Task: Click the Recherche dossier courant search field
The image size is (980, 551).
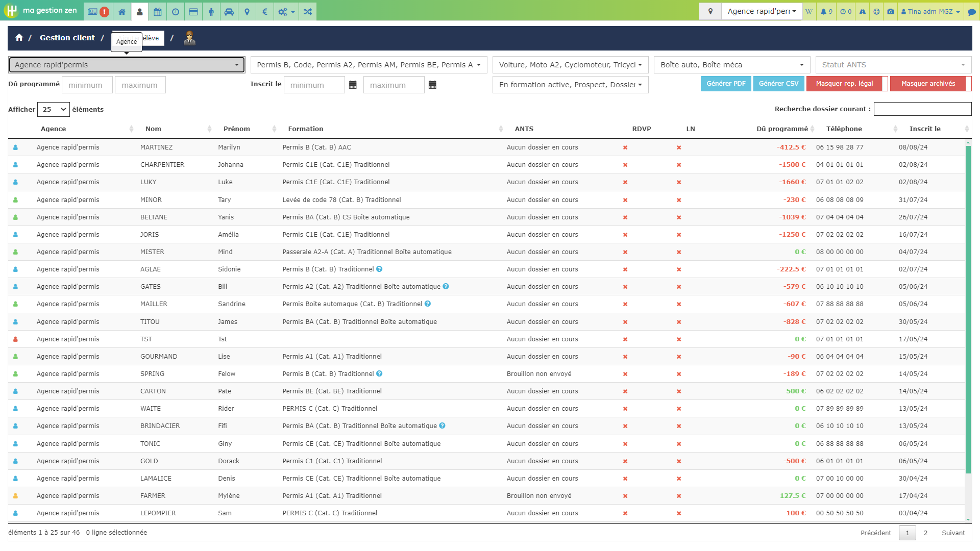Action: click(922, 109)
